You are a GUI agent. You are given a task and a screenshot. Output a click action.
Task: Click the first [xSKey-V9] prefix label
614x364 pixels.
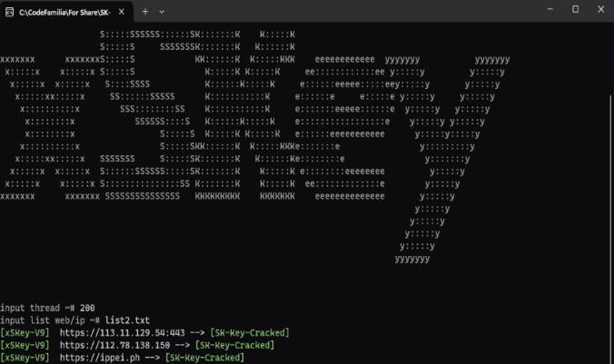point(25,333)
